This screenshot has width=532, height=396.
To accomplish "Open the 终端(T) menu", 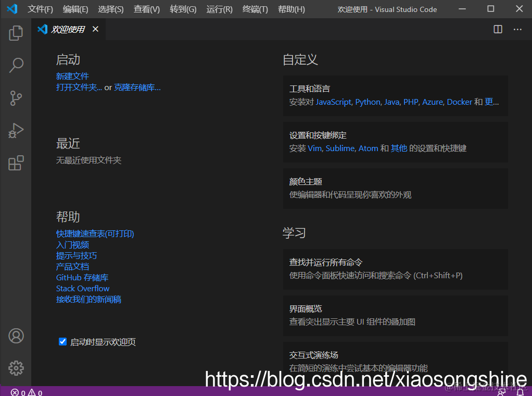I will 255,9.
